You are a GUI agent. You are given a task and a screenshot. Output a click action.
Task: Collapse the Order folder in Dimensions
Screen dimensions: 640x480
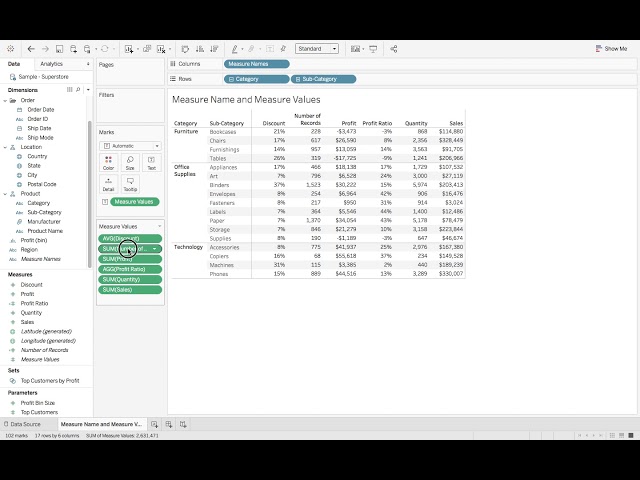coord(5,100)
